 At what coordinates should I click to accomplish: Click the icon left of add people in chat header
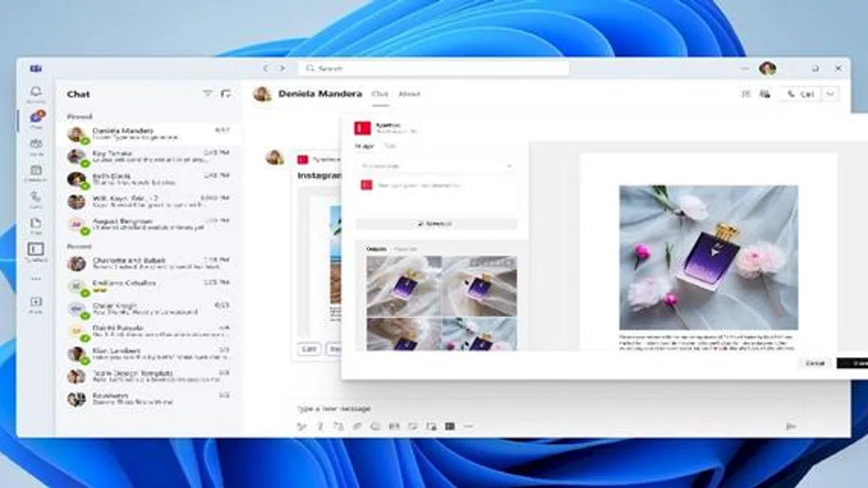click(746, 94)
